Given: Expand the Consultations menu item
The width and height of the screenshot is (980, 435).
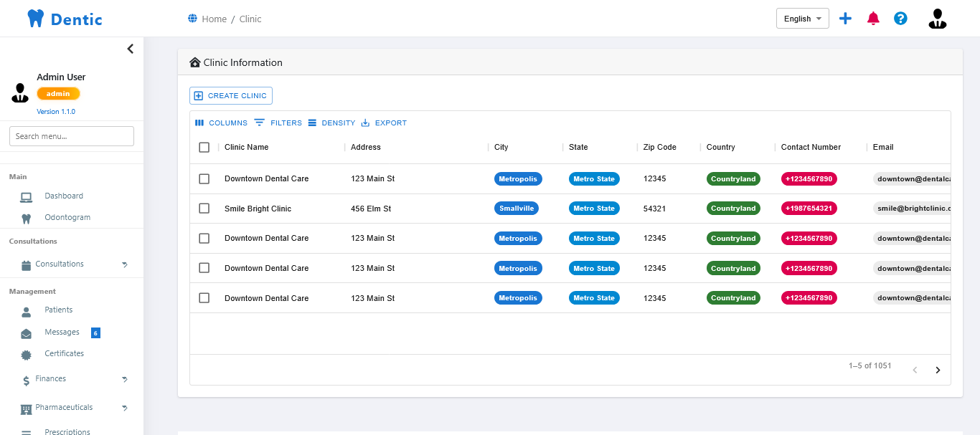Looking at the screenshot, I should click(60, 264).
